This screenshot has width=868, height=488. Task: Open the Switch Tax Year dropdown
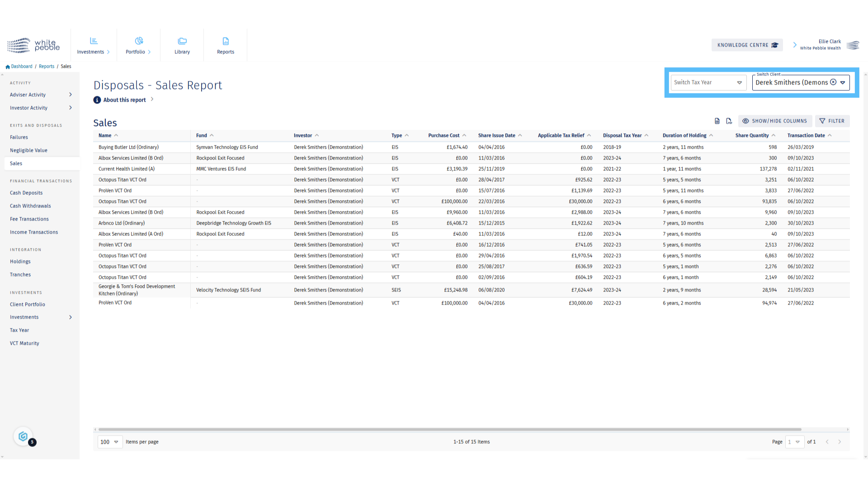[708, 83]
